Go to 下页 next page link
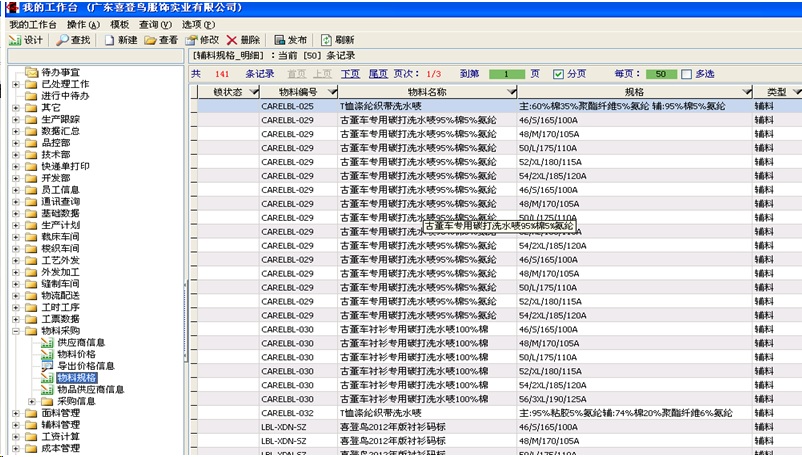Viewport: 802px width, 457px height. pyautogui.click(x=350, y=74)
